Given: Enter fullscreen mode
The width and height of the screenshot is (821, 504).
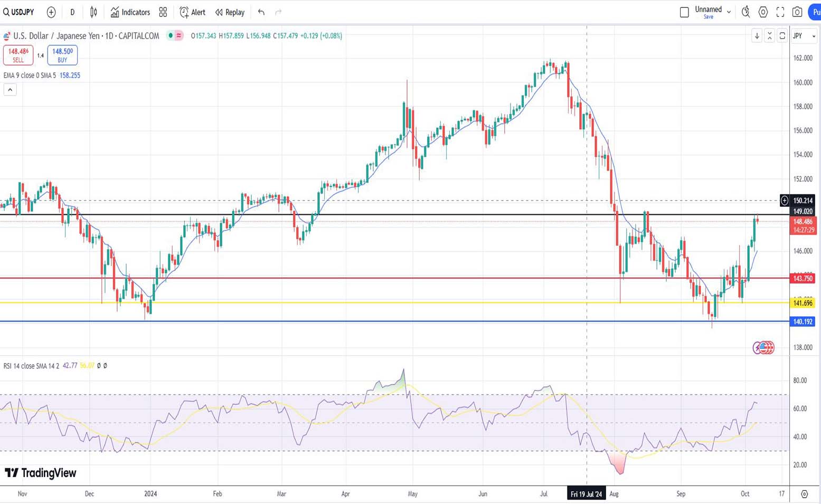Looking at the screenshot, I should [x=780, y=12].
